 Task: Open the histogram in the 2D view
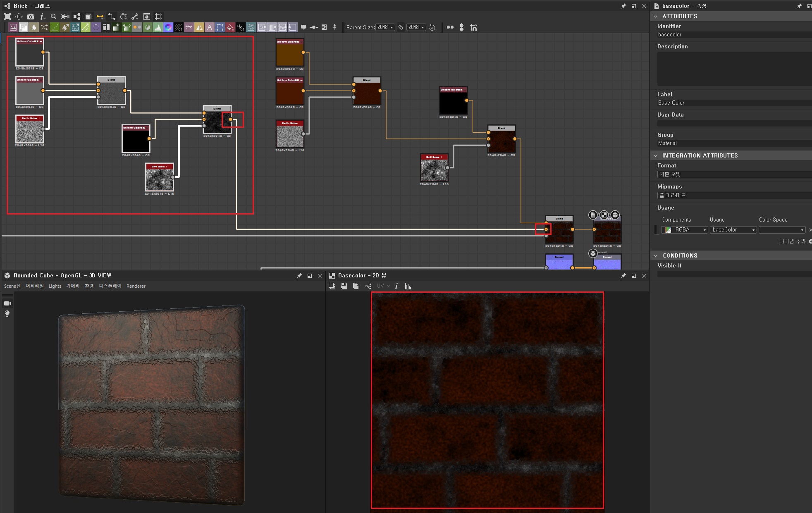pos(408,286)
